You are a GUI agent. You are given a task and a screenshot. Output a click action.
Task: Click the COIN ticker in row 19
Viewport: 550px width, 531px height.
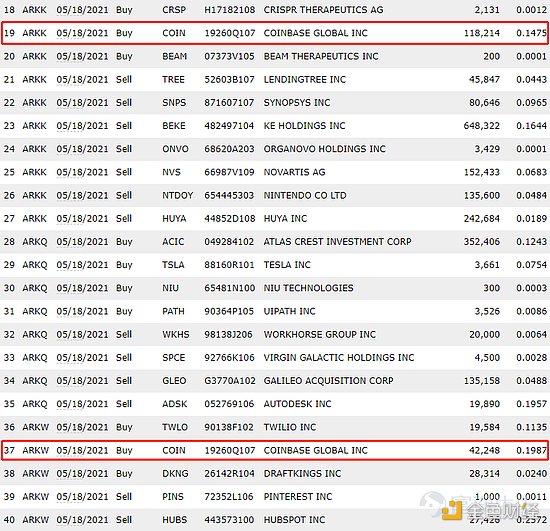coord(174,33)
